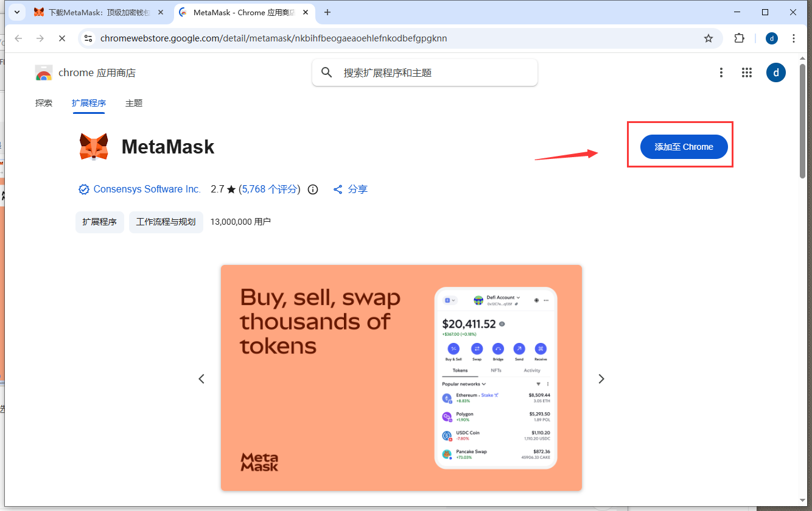View site information icon in address bar

pyautogui.click(x=88, y=38)
